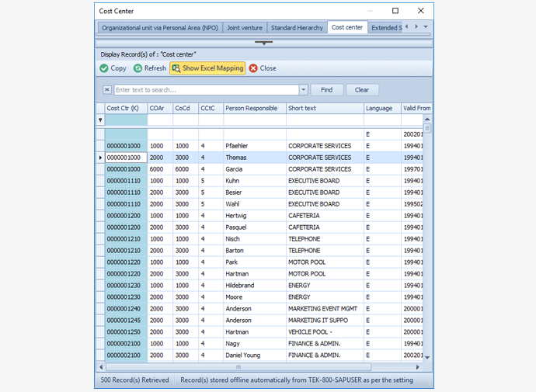Open the Standard Hierarchy tab
The height and width of the screenshot is (392, 536).
(297, 28)
